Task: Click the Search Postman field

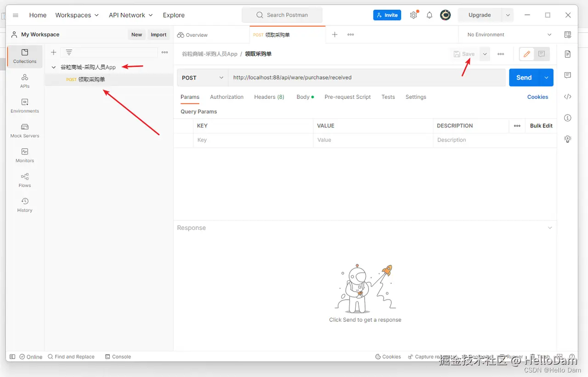Action: click(282, 15)
